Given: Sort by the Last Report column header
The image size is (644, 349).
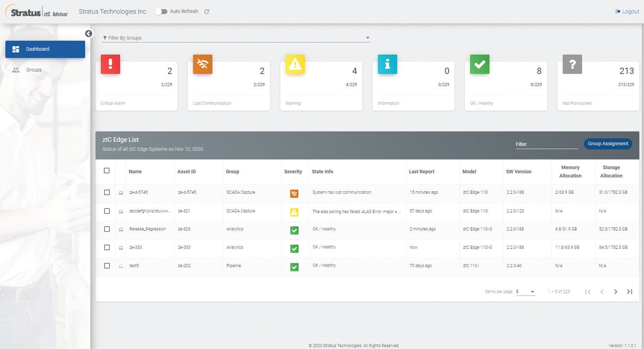Looking at the screenshot, I should click(422, 171).
